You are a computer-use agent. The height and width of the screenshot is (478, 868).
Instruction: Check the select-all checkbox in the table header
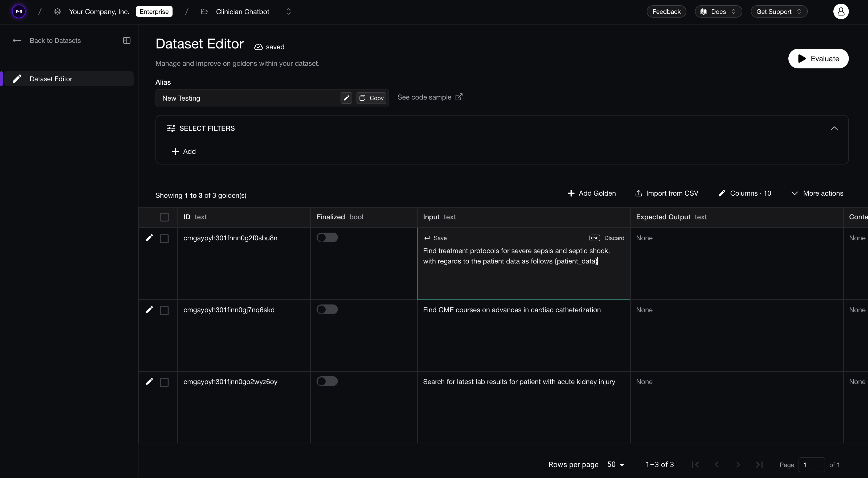164,217
